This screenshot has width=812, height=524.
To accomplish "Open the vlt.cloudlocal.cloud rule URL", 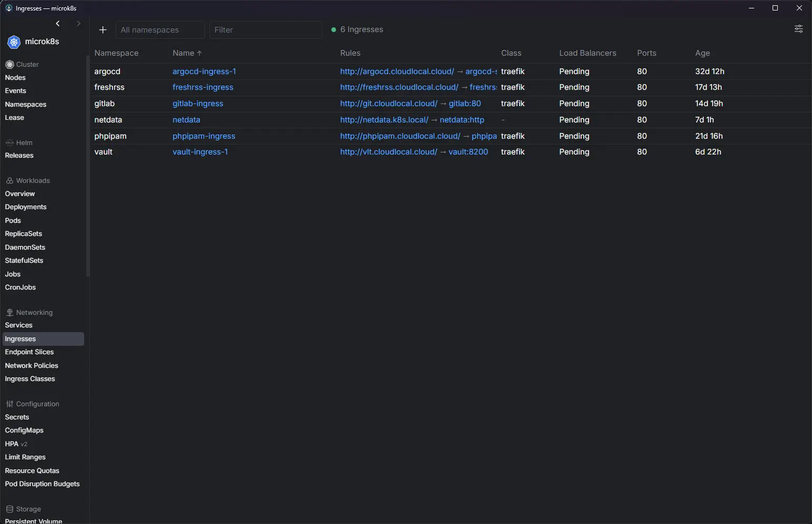I will coord(388,152).
